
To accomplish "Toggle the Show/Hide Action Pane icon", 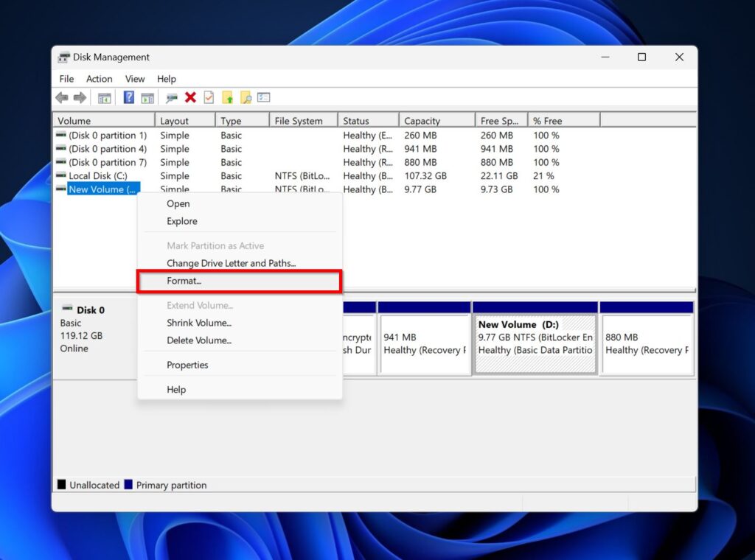I will [148, 97].
